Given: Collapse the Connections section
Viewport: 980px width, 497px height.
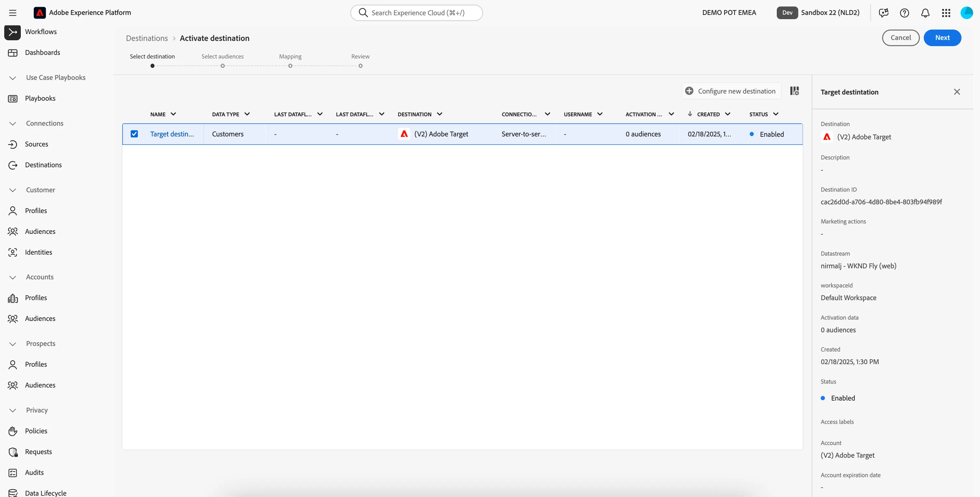Looking at the screenshot, I should [x=13, y=123].
